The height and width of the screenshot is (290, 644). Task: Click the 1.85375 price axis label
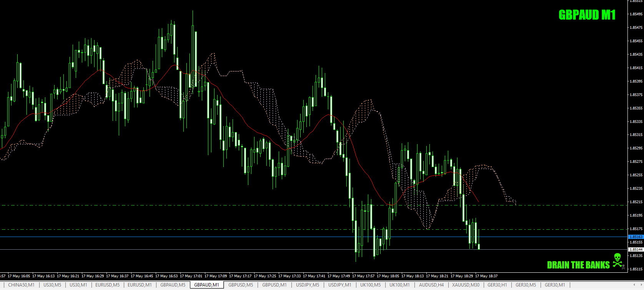coord(636,95)
